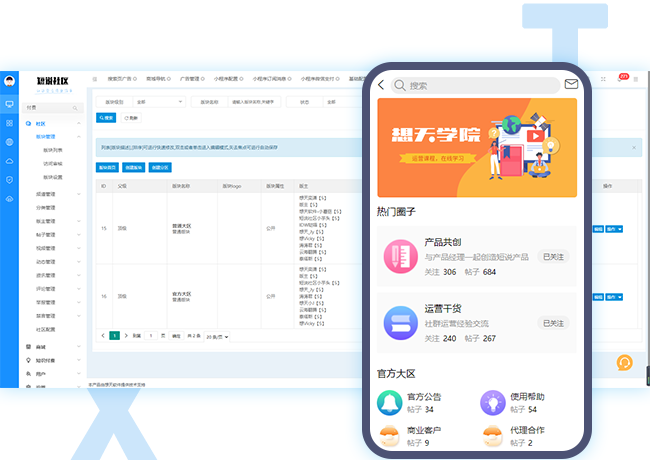Tap the 代理合作 icon on the phone
This screenshot has width=650, height=460.
click(493, 436)
